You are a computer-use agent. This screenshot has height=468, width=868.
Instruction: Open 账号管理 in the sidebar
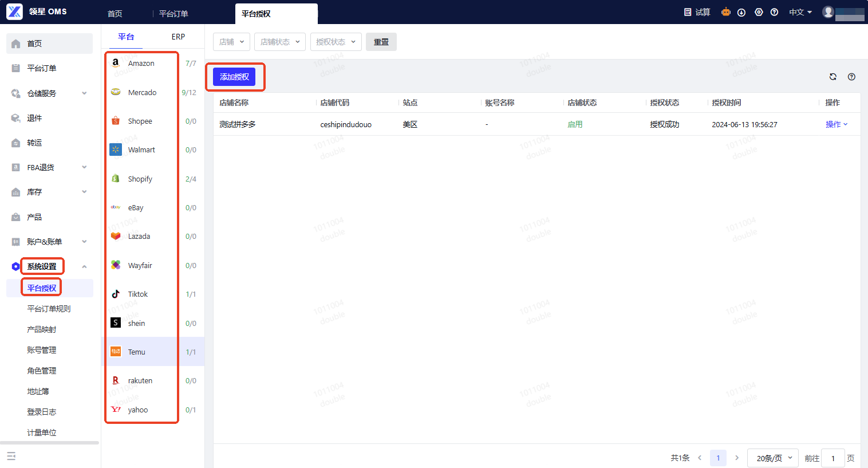[x=42, y=350]
